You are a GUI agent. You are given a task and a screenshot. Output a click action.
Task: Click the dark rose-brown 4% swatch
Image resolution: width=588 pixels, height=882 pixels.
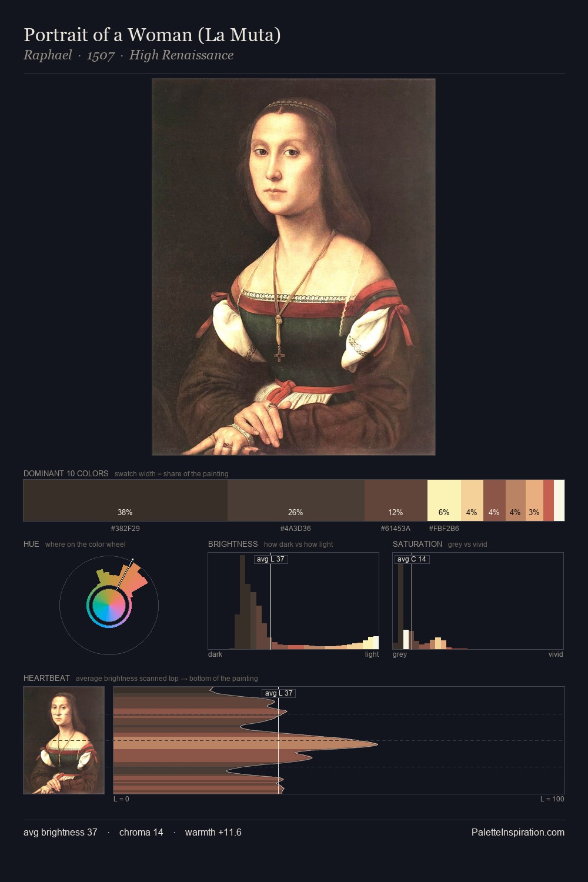495,500
